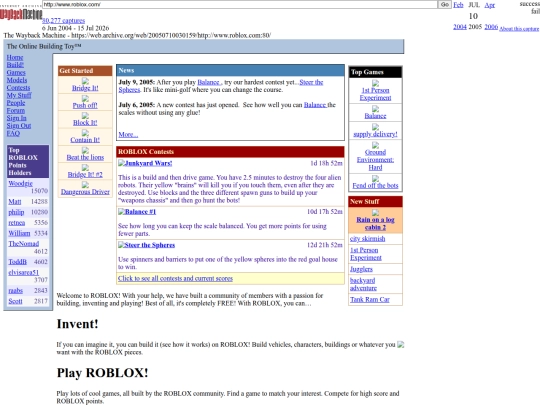Viewport: 540px width, 405px height.
Task: Open the Contests menu link
Action: (x=18, y=88)
